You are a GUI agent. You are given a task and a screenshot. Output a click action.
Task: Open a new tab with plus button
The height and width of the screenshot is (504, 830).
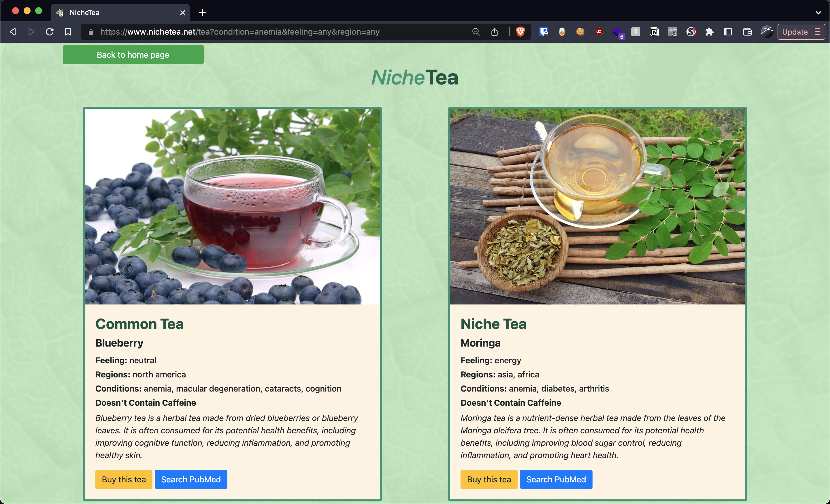202,13
